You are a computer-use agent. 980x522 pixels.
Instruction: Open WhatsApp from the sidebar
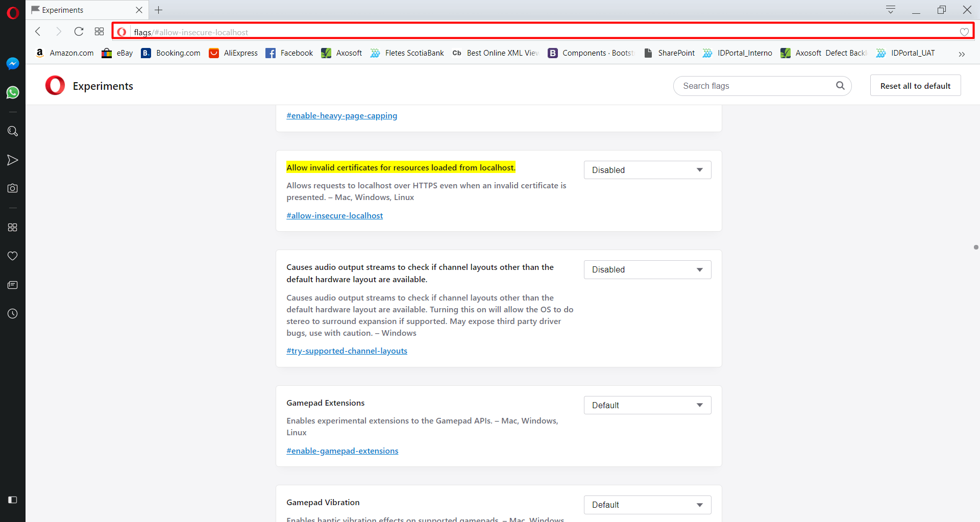[x=13, y=92]
